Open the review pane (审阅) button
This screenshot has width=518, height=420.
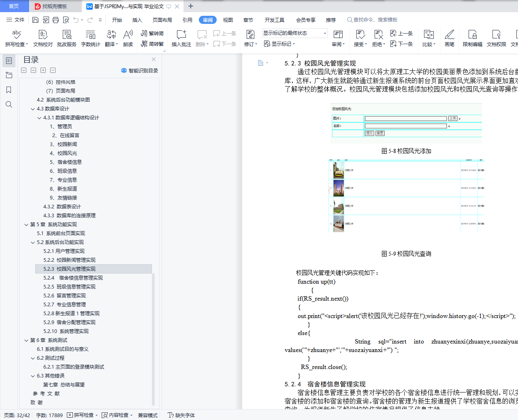tap(338, 38)
